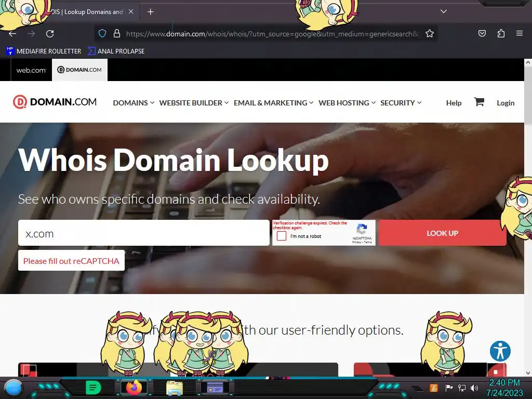Open File Explorer from the taskbar
The width and height of the screenshot is (532, 399).
[175, 388]
